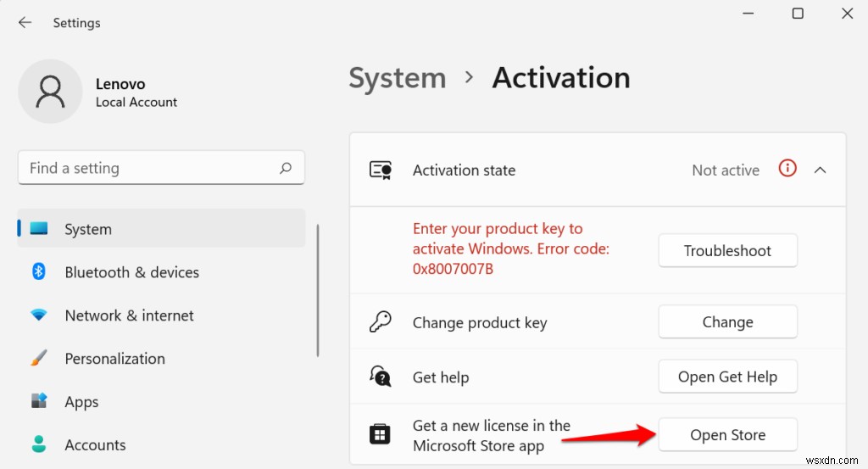Click the Personalization paintbrush icon
Viewport: 868px width, 469px height.
tap(39, 359)
